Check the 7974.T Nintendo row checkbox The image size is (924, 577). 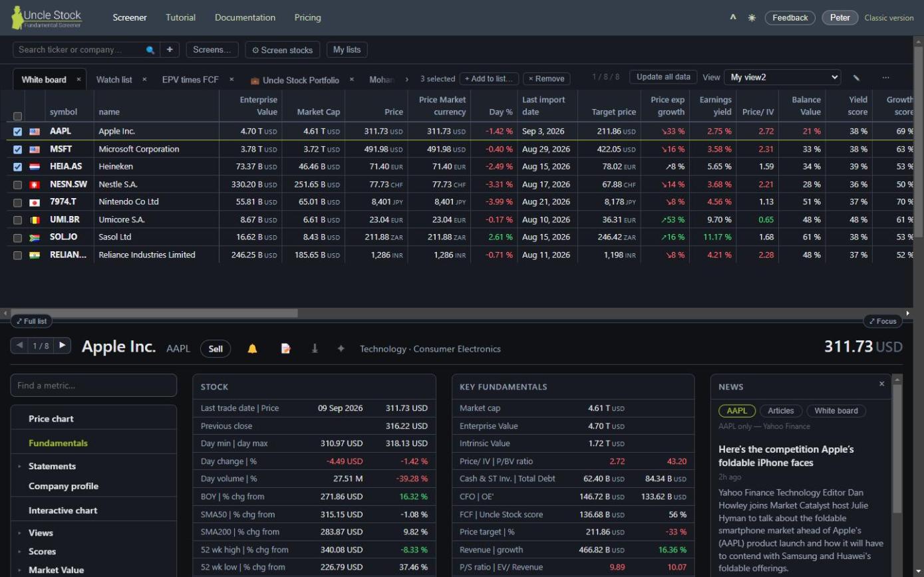tap(18, 202)
